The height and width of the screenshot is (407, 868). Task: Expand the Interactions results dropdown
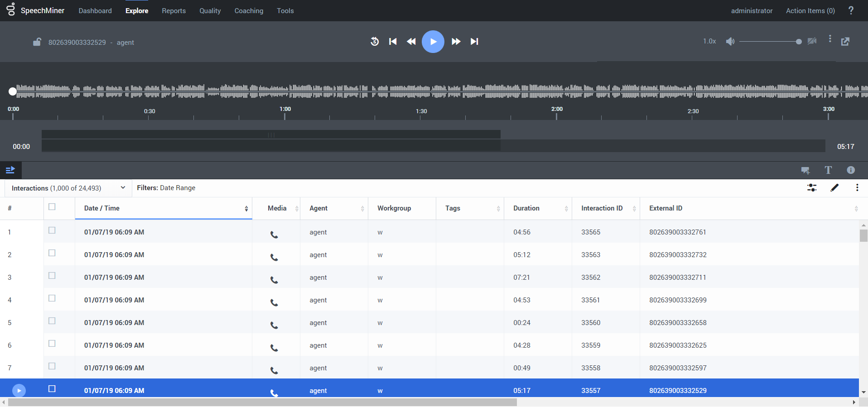click(x=123, y=188)
